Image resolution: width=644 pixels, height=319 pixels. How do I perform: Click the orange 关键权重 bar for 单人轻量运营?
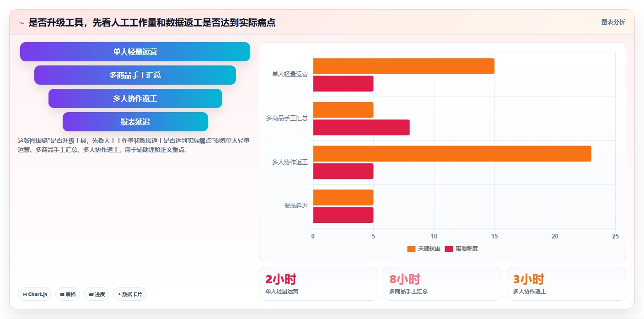pyautogui.click(x=403, y=66)
